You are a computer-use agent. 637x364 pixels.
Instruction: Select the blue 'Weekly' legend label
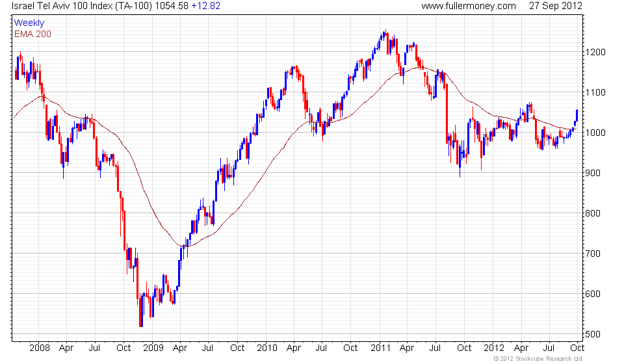29,23
